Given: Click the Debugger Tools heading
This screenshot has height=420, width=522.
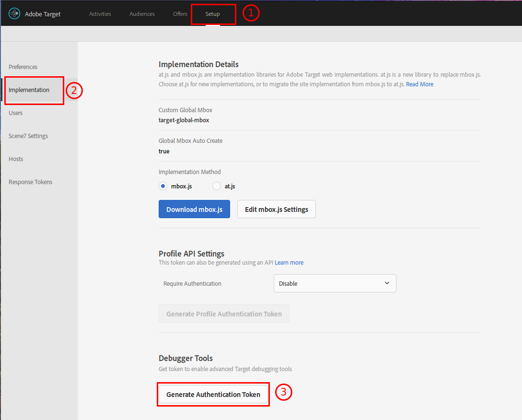Looking at the screenshot, I should pos(186,358).
